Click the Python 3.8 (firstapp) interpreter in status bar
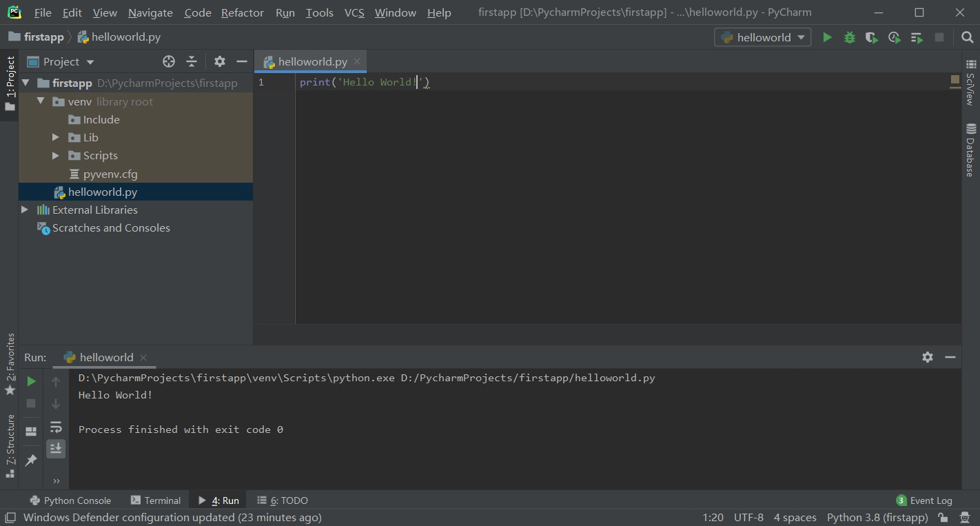980x526 pixels. 877,517
